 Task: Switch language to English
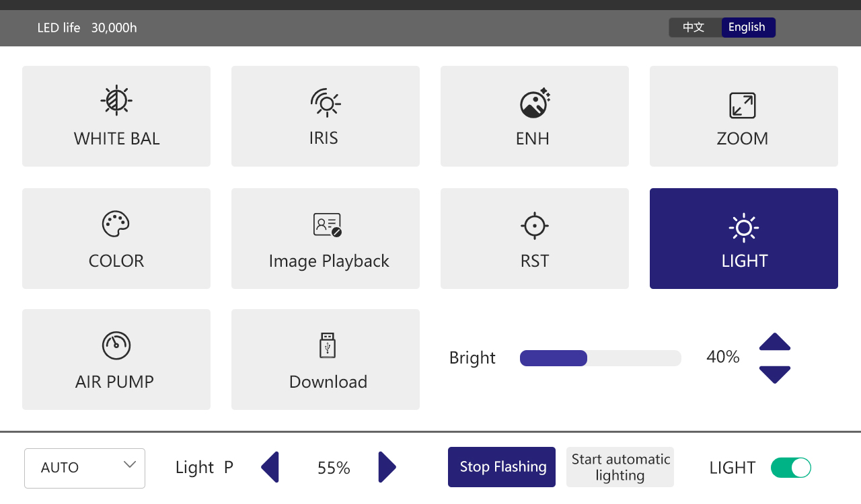pos(748,28)
